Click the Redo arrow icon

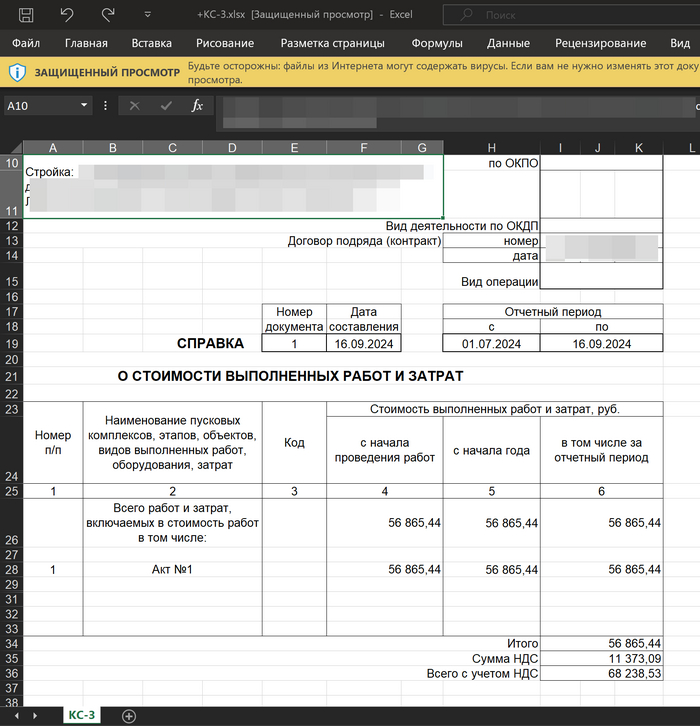pyautogui.click(x=108, y=15)
